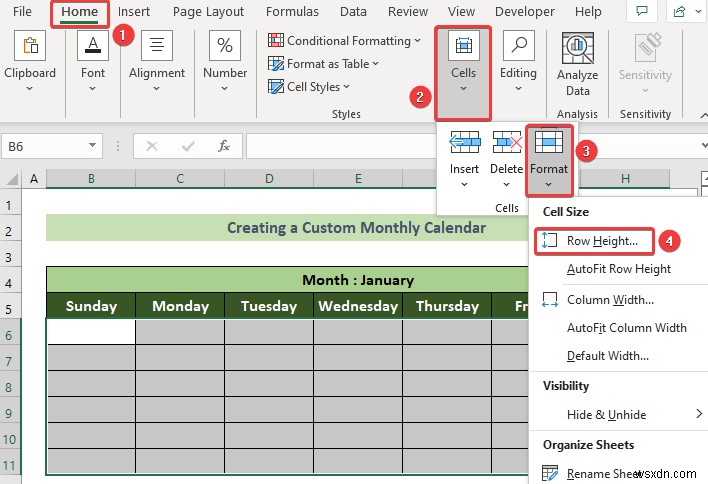Select column D header

[x=269, y=179]
